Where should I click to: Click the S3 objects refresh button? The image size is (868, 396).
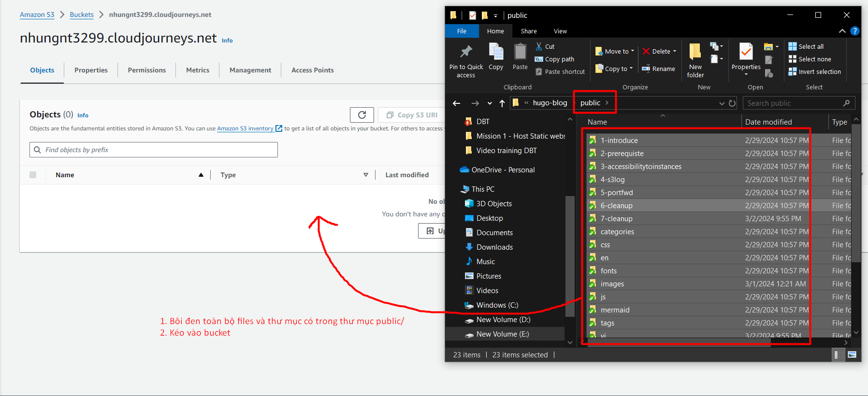tap(362, 115)
